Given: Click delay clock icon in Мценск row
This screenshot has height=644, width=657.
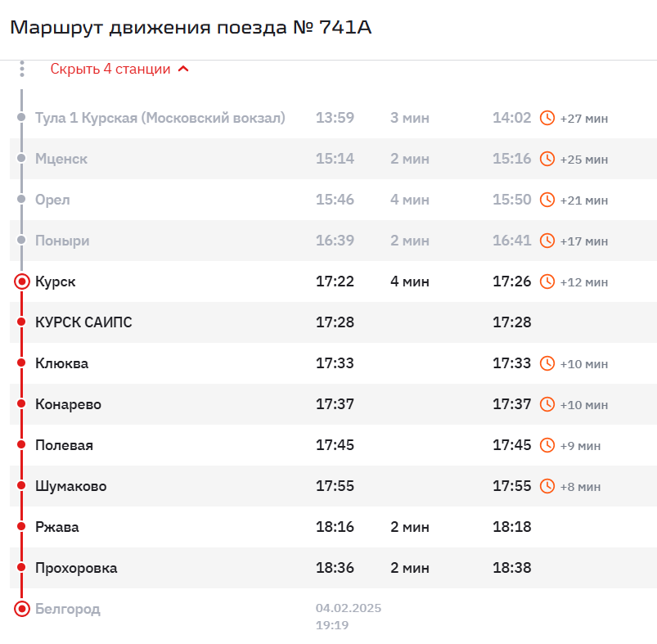Looking at the screenshot, I should (547, 159).
